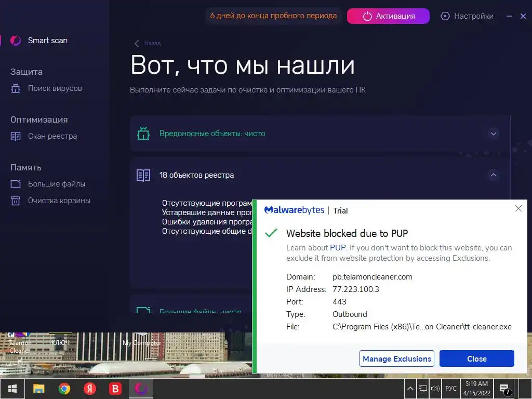The image size is (532, 399).
Task: Select the tt-cleaner.exe file path
Action: coord(422,327)
